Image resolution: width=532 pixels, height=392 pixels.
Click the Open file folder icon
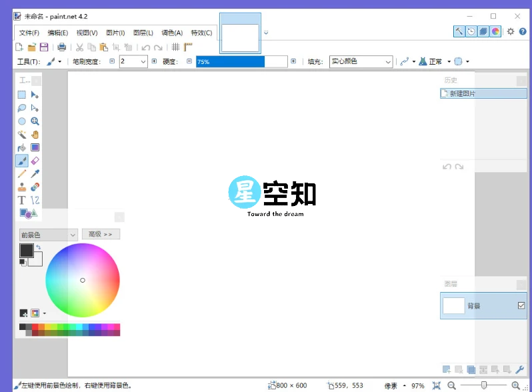(31, 47)
